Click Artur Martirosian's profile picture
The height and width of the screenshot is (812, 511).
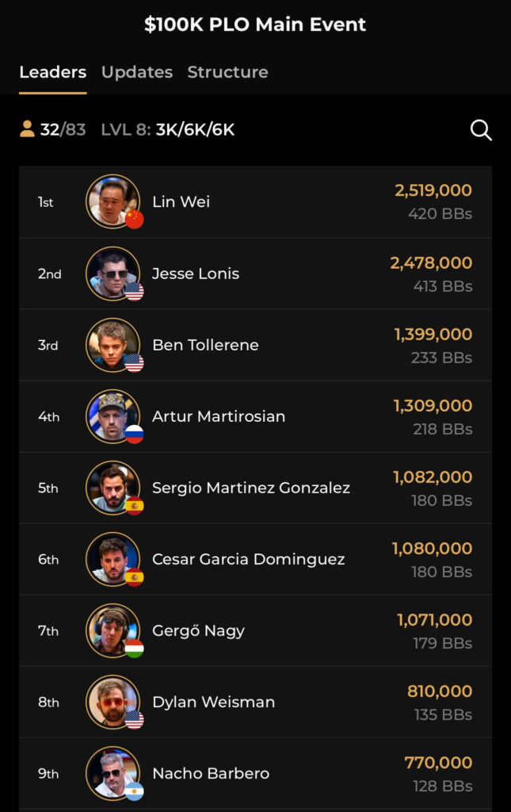point(112,416)
